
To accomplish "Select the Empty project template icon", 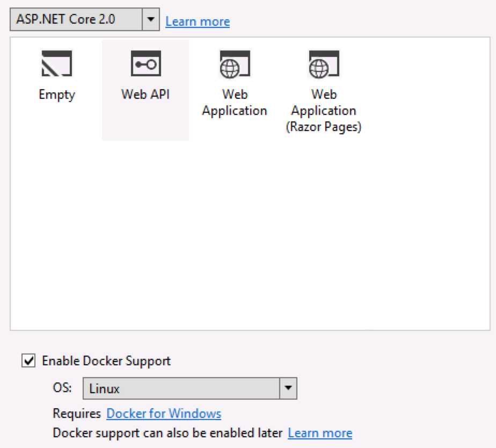I will (57, 63).
